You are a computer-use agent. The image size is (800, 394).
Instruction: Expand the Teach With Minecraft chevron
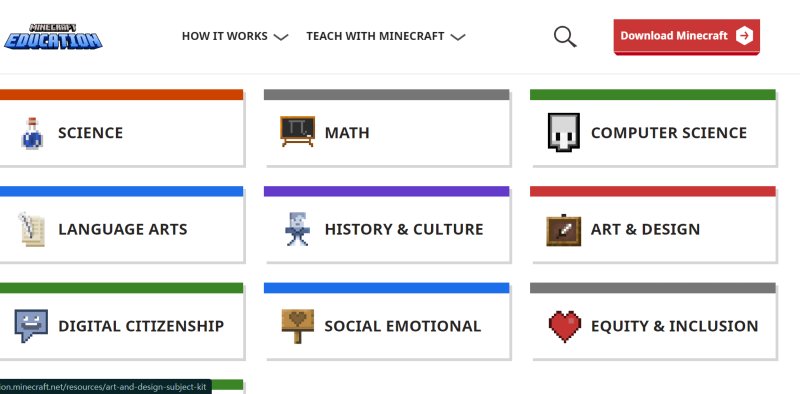[x=458, y=37]
